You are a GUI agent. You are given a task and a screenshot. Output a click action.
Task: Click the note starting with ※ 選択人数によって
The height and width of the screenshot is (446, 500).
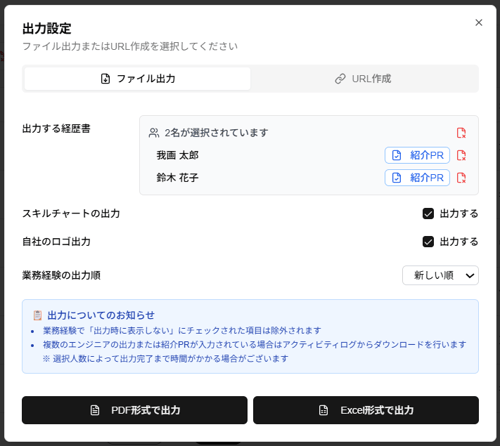click(165, 359)
